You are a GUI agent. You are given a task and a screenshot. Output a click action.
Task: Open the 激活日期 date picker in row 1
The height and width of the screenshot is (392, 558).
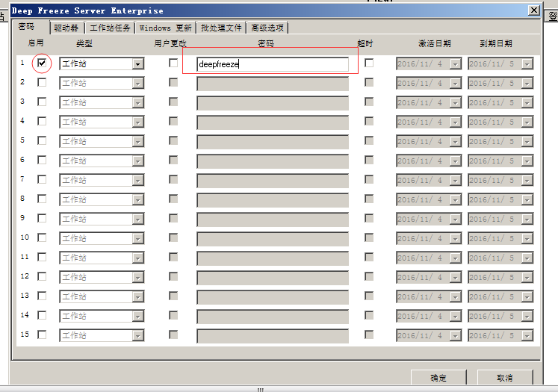coord(455,64)
